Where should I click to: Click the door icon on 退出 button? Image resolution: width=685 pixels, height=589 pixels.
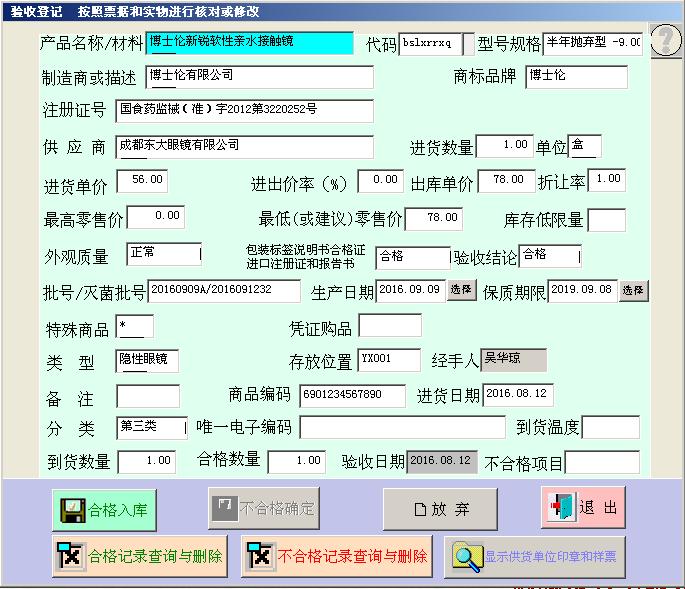561,507
